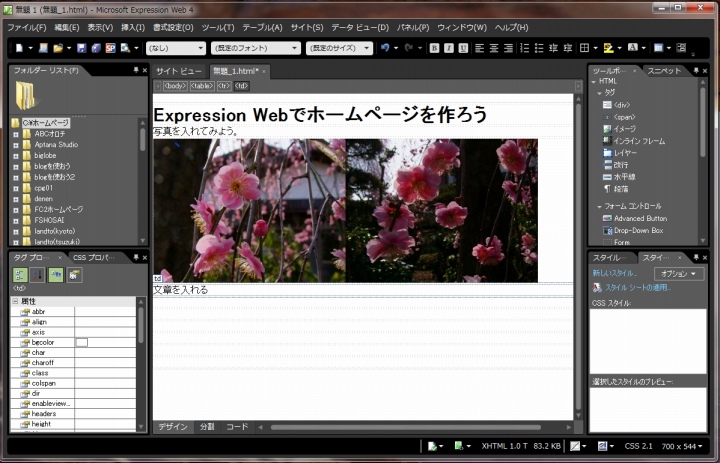Click the SuperPreview SP toolbar icon

[x=110, y=48]
